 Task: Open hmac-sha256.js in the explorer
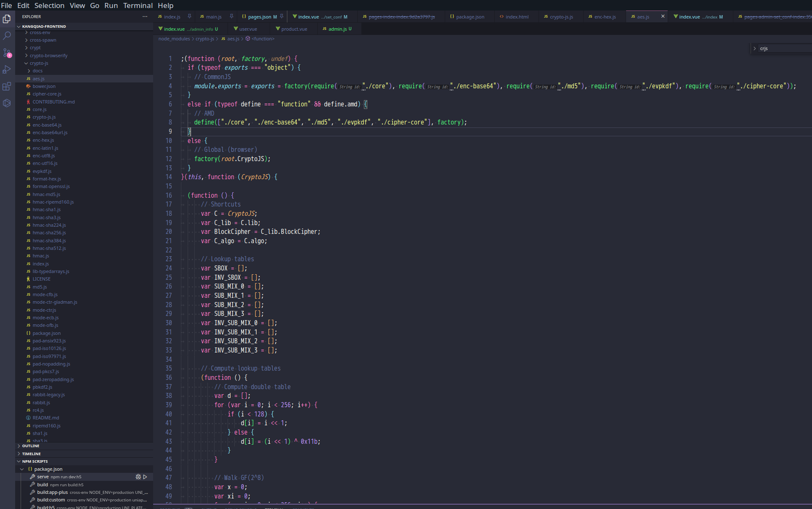coord(49,233)
